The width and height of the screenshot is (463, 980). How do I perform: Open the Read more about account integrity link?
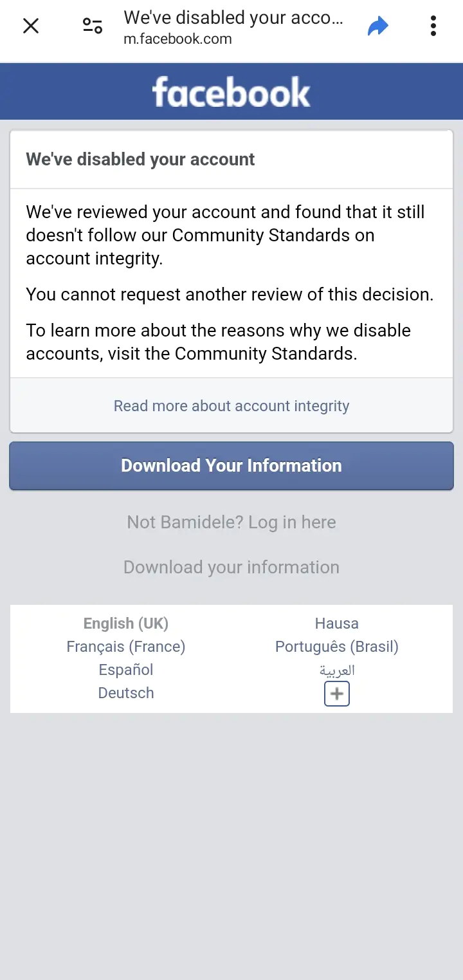click(232, 405)
